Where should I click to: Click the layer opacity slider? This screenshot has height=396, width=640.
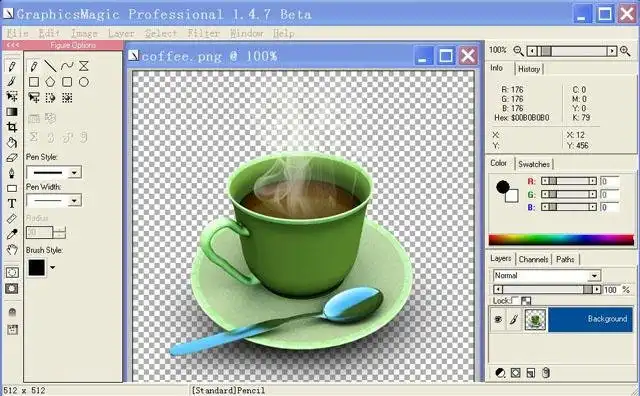point(547,289)
